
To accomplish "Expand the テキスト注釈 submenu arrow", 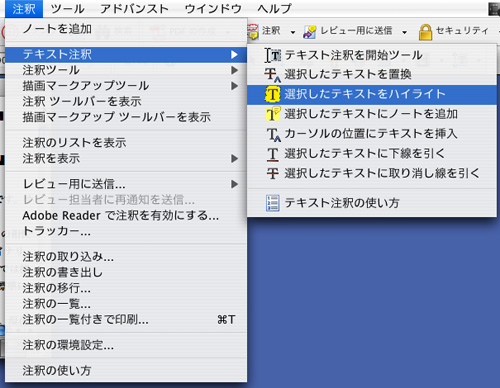I will click(234, 54).
